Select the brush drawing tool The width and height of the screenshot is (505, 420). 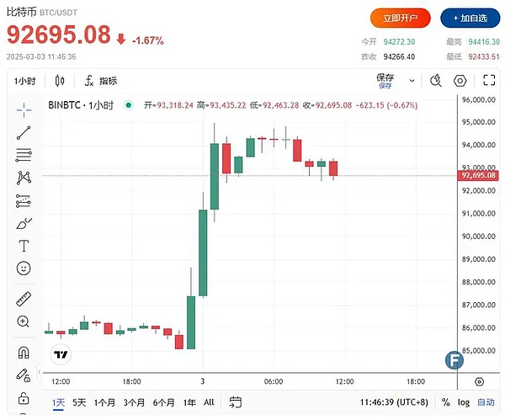pos(24,223)
